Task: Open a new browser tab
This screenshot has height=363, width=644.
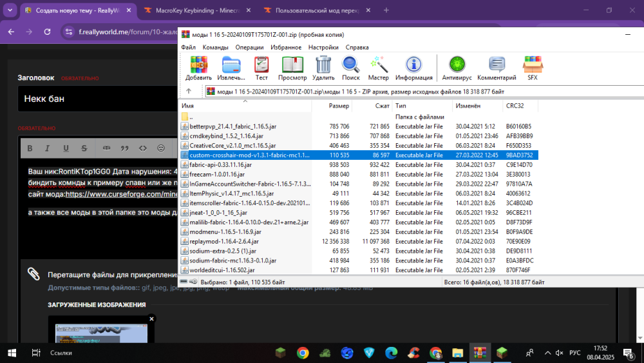Action: [386, 10]
